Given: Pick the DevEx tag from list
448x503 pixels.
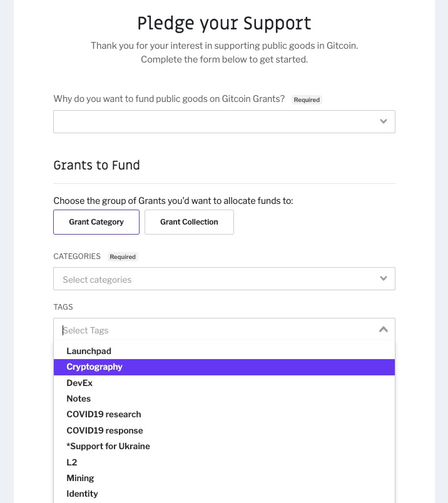Looking at the screenshot, I should (79, 383).
